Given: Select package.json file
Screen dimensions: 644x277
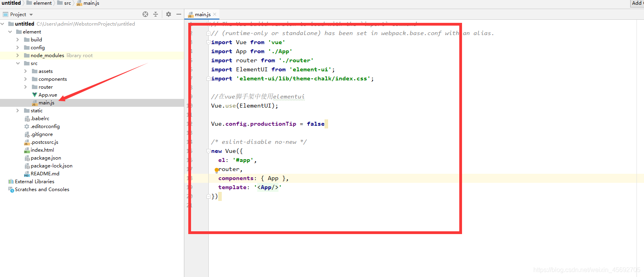Looking at the screenshot, I should click(x=46, y=158).
